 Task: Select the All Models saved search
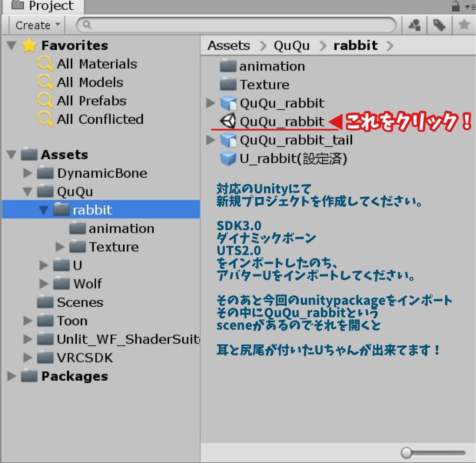tap(90, 83)
